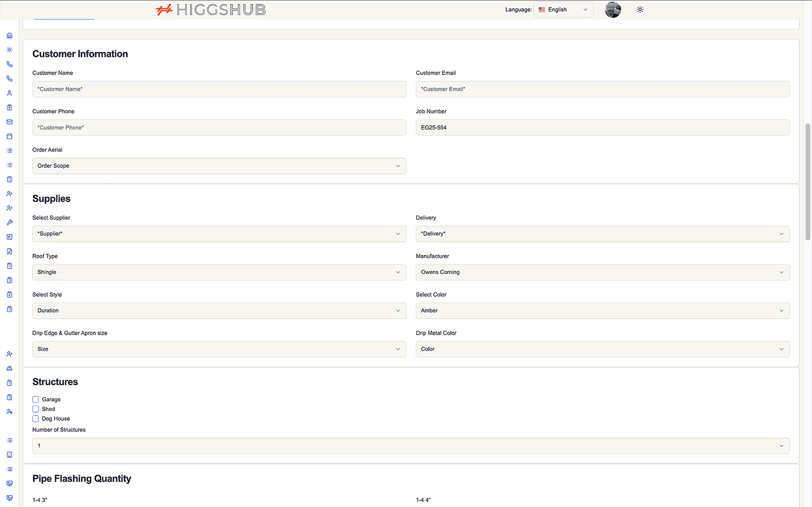Expand the Manufacturer dropdown showing Owens Corning
Viewport: 812px width, 507px height.
[602, 272]
